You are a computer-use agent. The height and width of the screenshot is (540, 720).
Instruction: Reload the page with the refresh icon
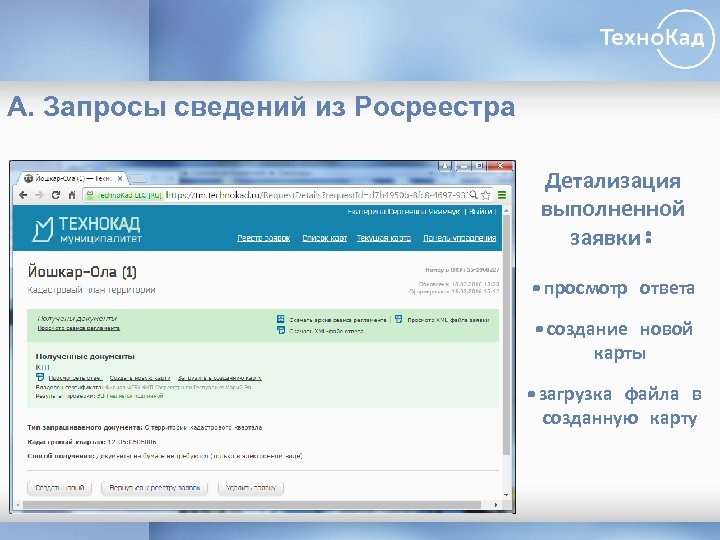click(56, 195)
